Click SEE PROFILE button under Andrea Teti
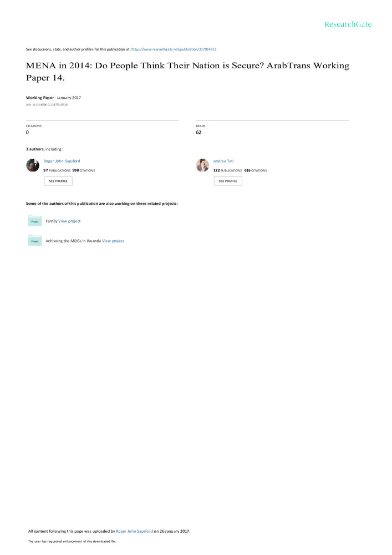 pos(228,181)
